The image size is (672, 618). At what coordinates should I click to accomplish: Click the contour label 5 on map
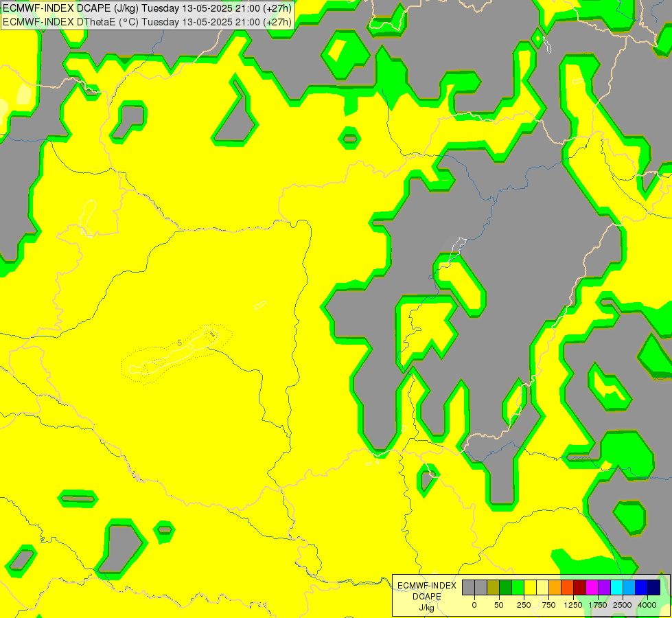tap(180, 343)
